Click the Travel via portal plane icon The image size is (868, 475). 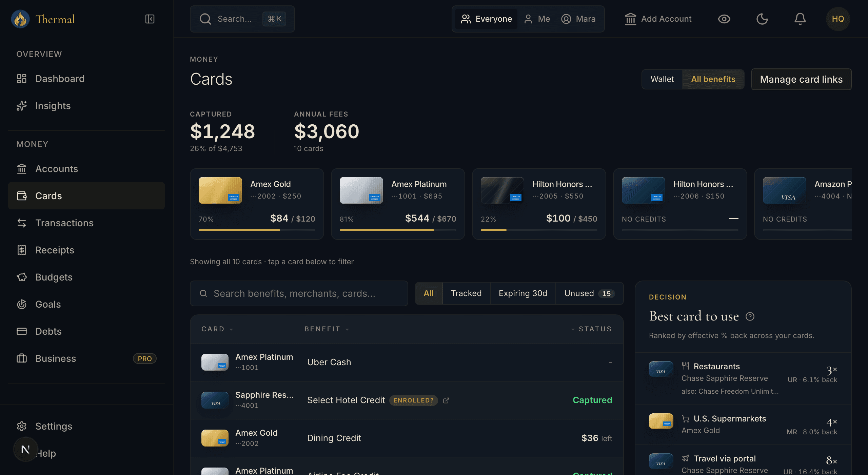pos(686,458)
